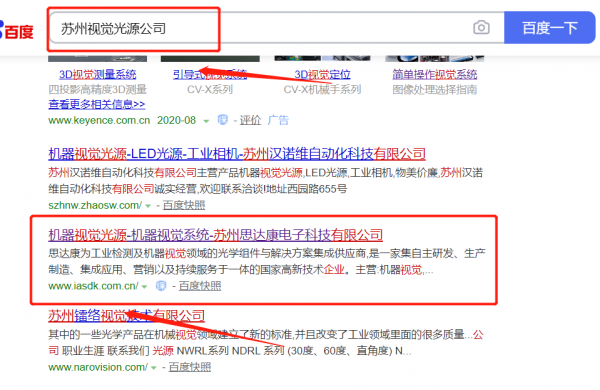Click the 百度一下 search button
This screenshot has width=600, height=390.
click(549, 28)
